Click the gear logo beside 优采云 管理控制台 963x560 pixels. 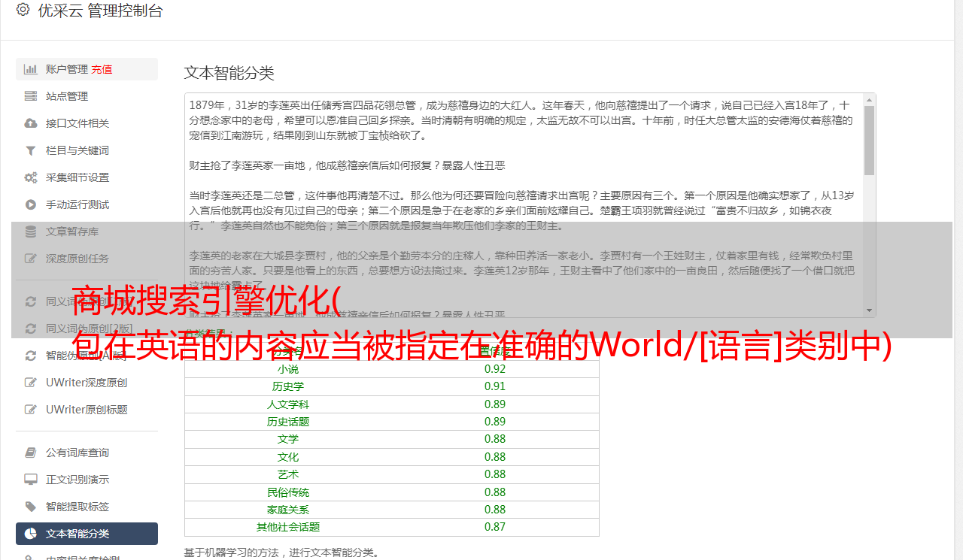[x=23, y=10]
